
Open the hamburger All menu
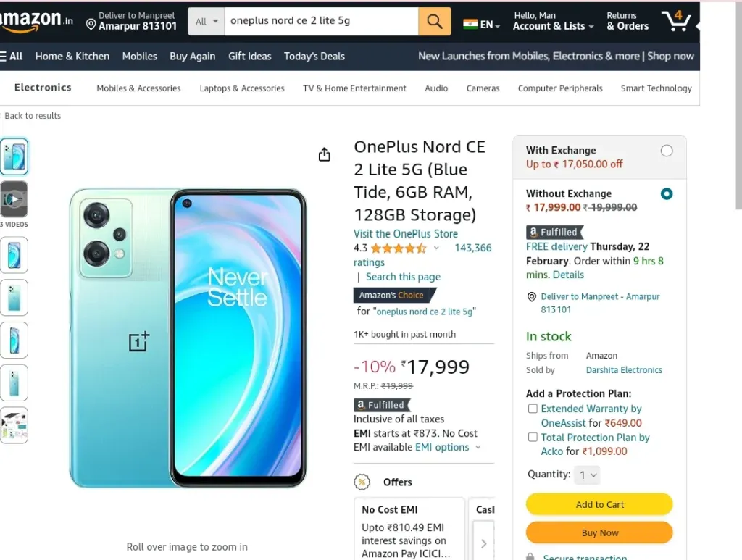click(x=12, y=57)
